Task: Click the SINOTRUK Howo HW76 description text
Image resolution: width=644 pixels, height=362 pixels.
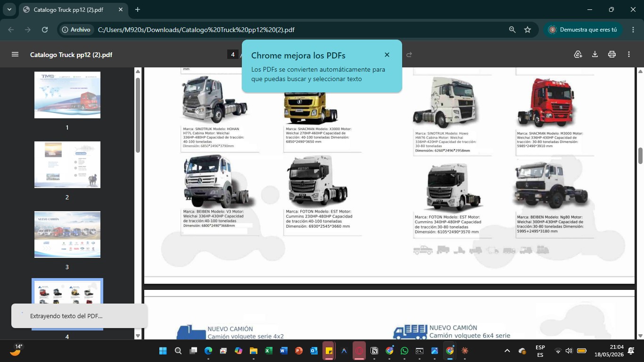Action: point(446,142)
